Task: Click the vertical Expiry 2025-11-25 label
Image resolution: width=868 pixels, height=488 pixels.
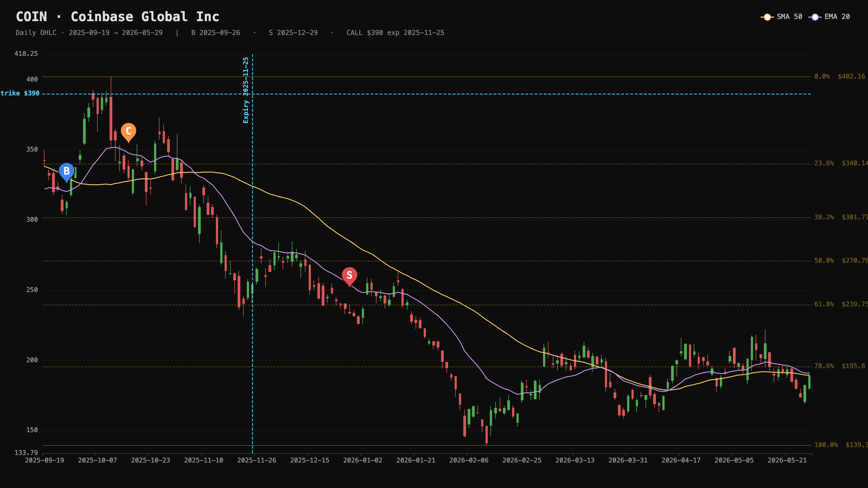Action: click(246, 90)
